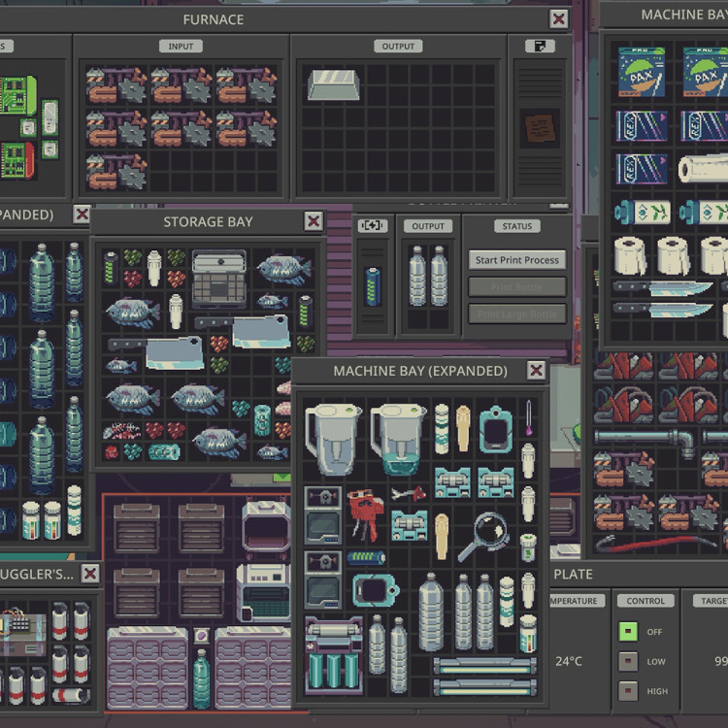This screenshot has height=728, width=728.
Task: Select red-edged circuit board beside Furnace input
Action: (17, 160)
